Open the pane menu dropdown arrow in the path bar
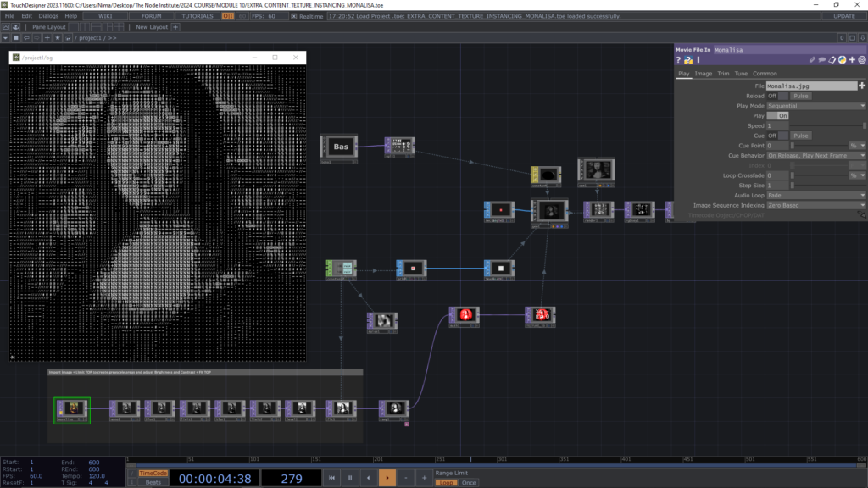This screenshot has height=488, width=868. coord(6,38)
